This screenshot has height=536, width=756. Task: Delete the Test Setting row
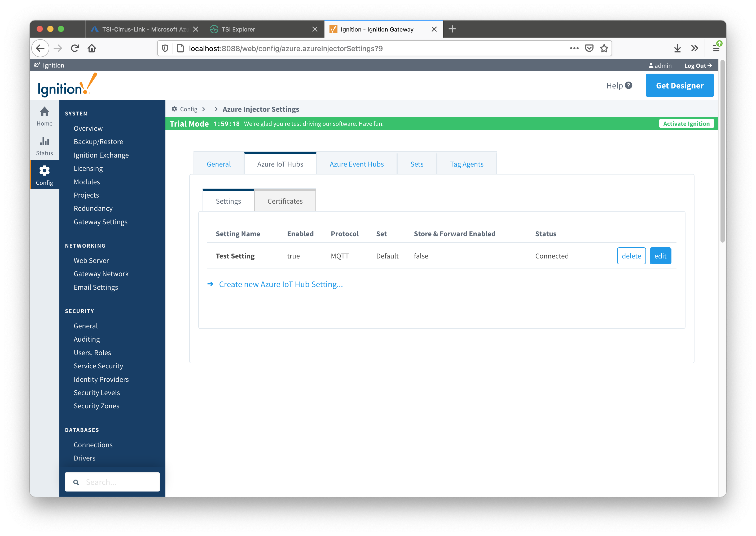click(631, 256)
